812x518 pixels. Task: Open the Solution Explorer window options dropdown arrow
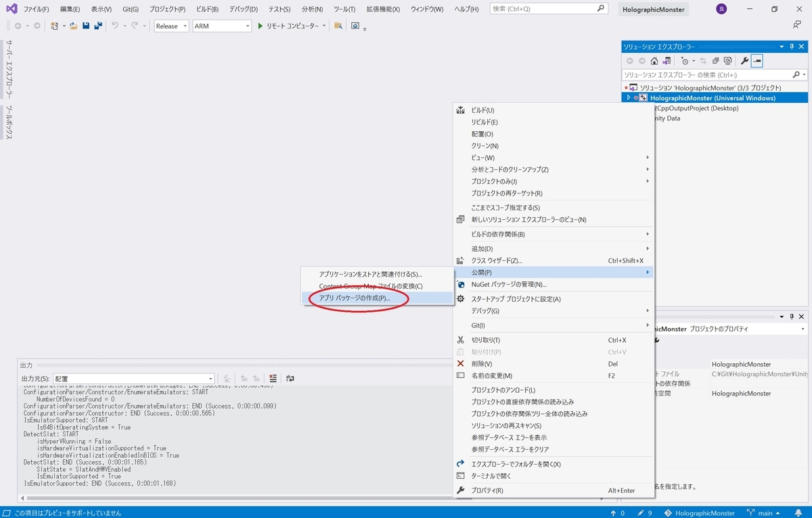pyautogui.click(x=782, y=47)
